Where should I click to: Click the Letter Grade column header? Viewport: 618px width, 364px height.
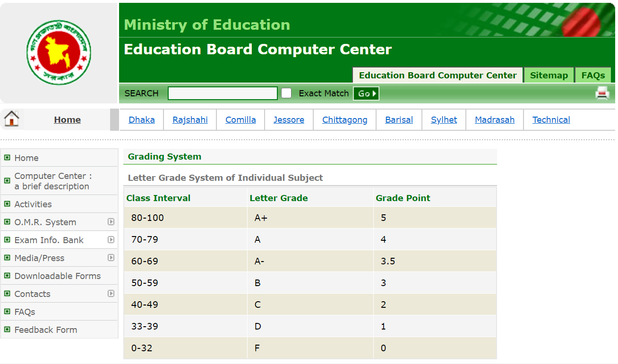pos(279,198)
